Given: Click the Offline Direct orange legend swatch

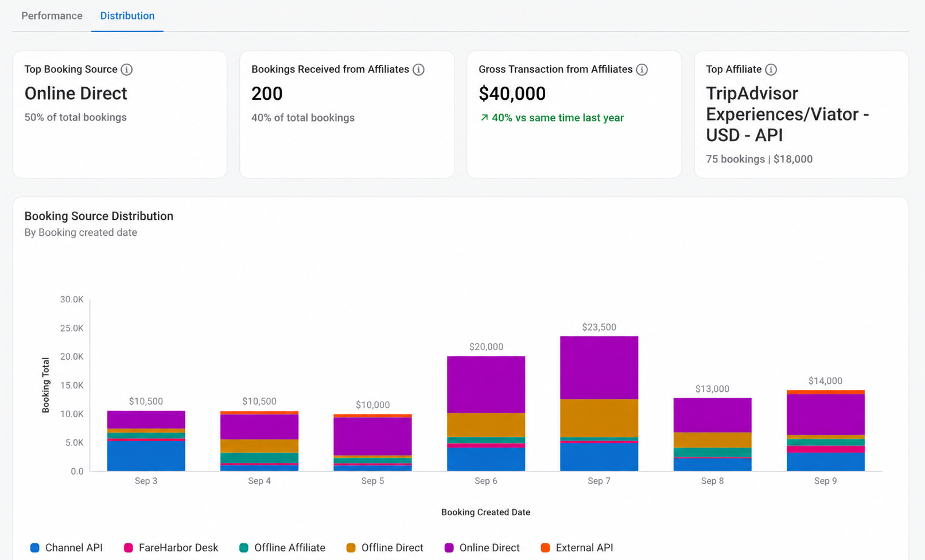Looking at the screenshot, I should (351, 548).
